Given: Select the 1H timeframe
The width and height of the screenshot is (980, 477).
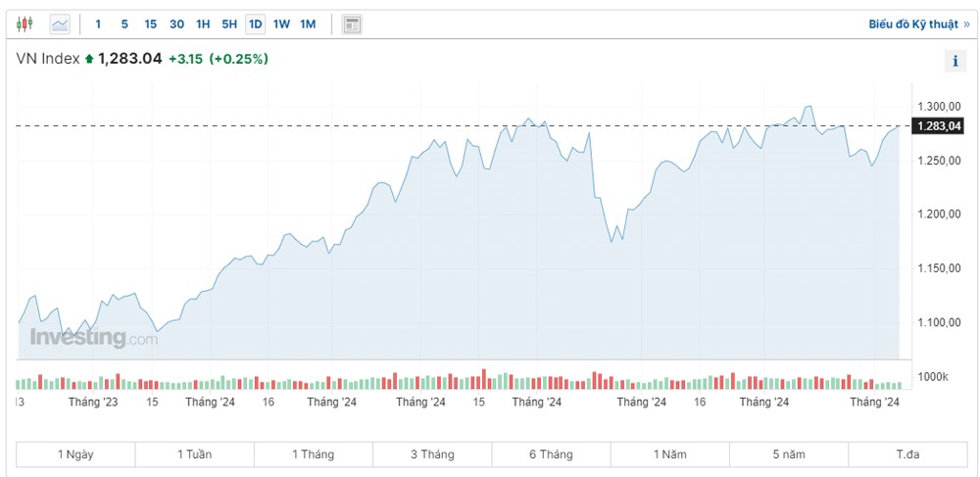Looking at the screenshot, I should [x=203, y=24].
